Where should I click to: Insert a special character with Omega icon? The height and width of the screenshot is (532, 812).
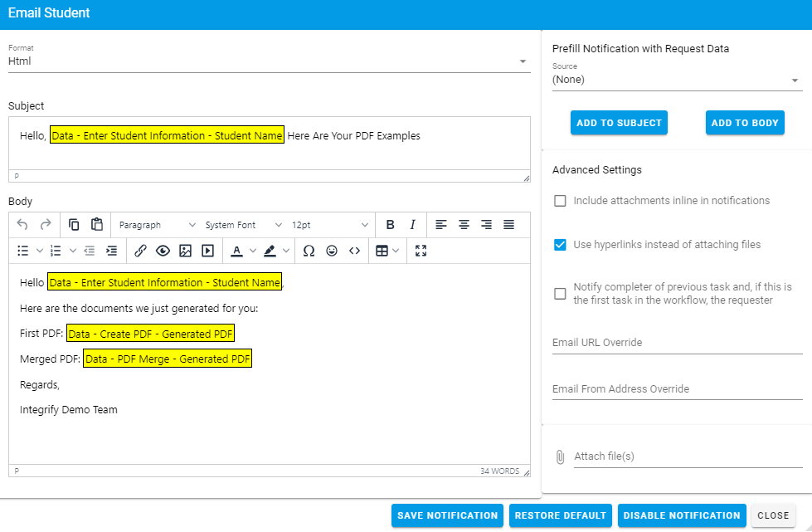point(309,251)
